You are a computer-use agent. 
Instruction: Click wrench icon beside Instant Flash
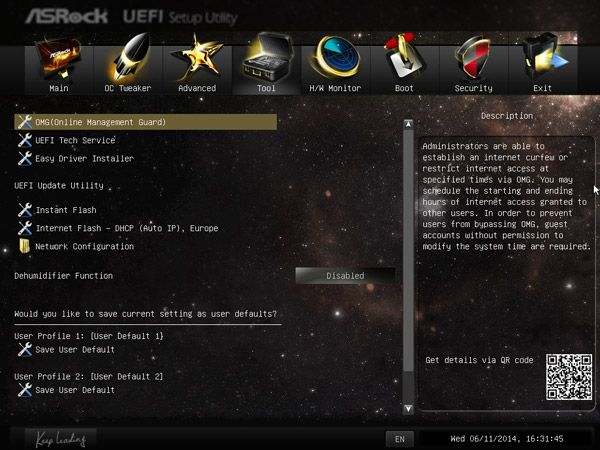[25, 210]
